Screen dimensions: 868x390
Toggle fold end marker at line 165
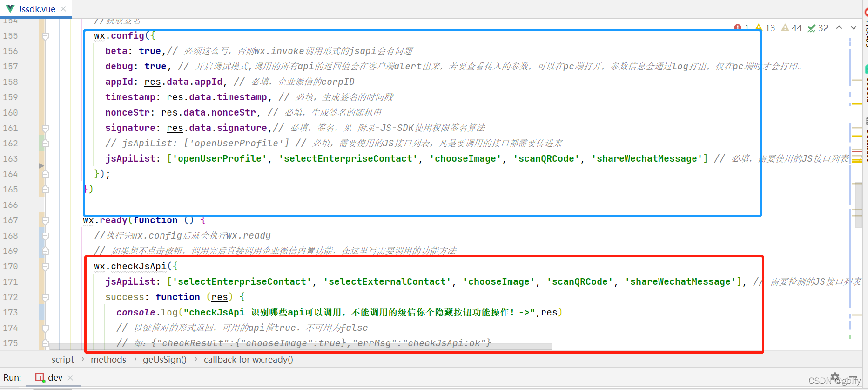click(45, 190)
